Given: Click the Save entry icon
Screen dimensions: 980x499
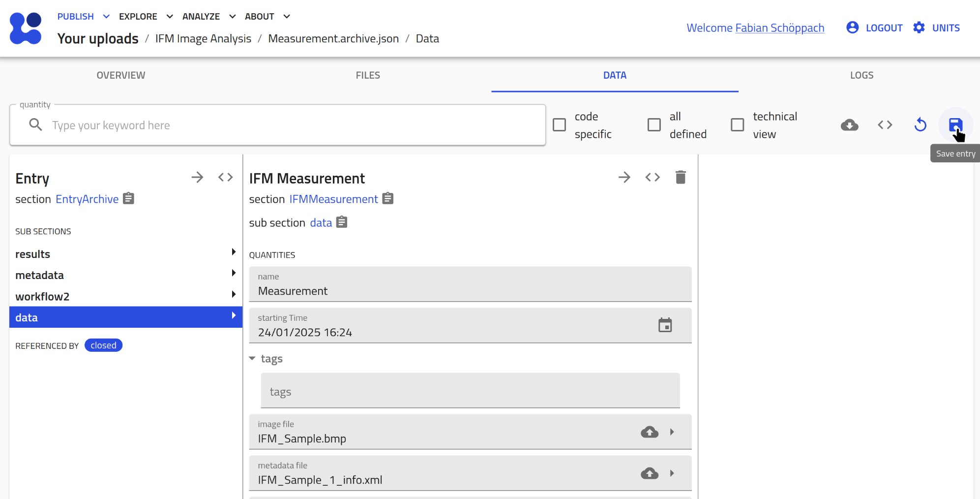Looking at the screenshot, I should [955, 125].
